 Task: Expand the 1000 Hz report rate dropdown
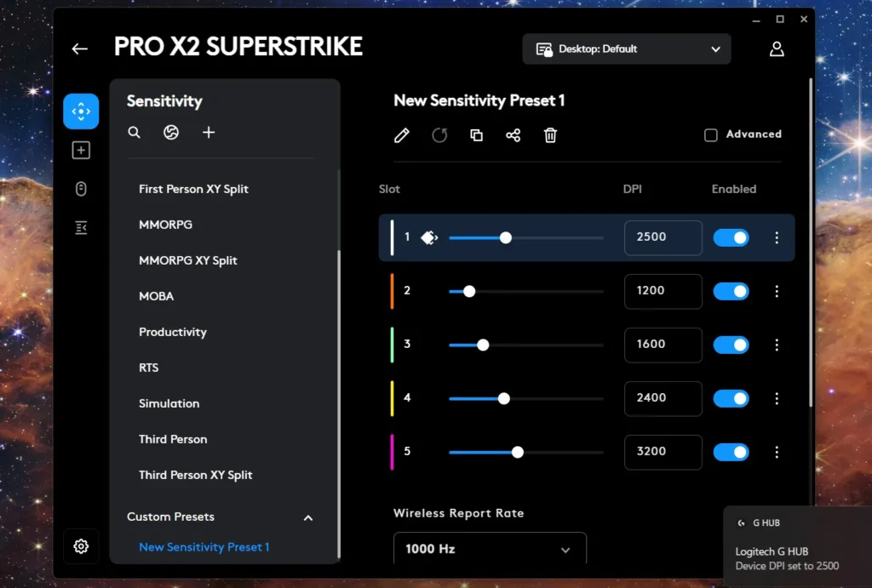click(490, 549)
